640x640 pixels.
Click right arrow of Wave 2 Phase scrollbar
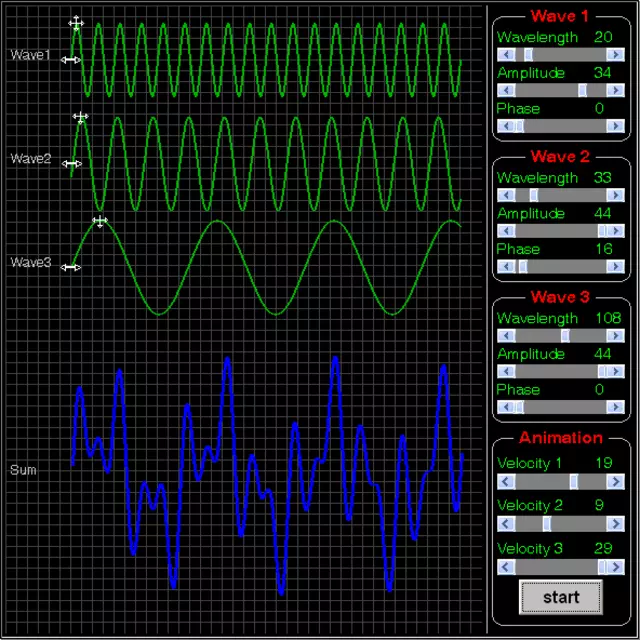click(x=617, y=267)
